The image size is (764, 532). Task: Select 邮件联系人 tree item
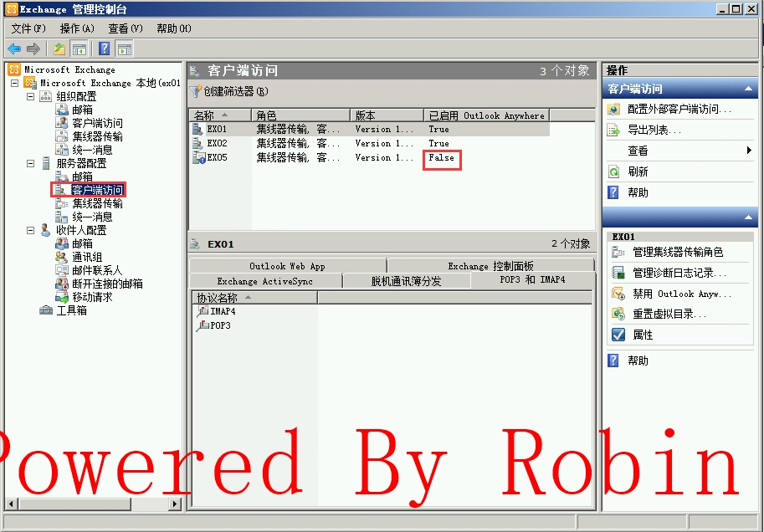[97, 270]
